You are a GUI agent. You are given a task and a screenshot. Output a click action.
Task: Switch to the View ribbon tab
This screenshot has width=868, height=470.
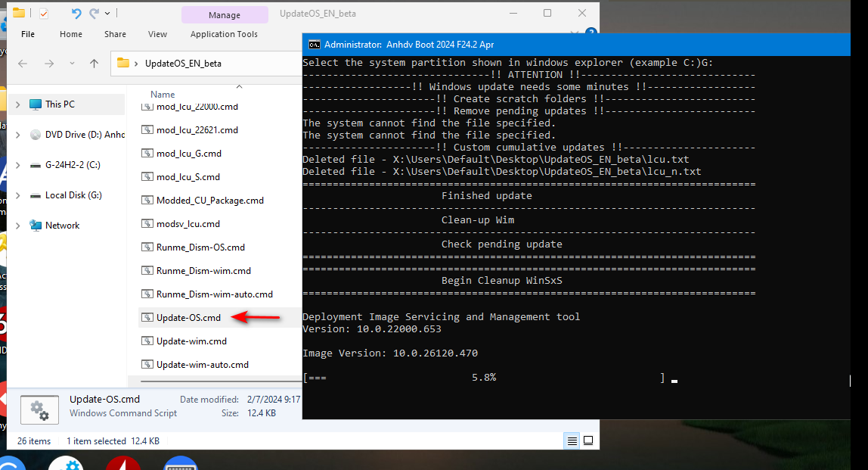[x=157, y=34]
